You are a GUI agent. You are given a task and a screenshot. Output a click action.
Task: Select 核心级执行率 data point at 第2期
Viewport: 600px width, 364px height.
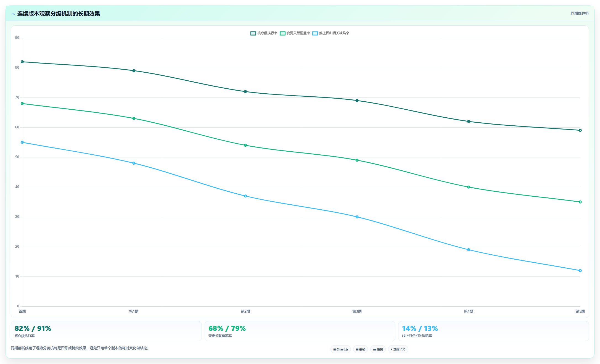(x=245, y=91)
